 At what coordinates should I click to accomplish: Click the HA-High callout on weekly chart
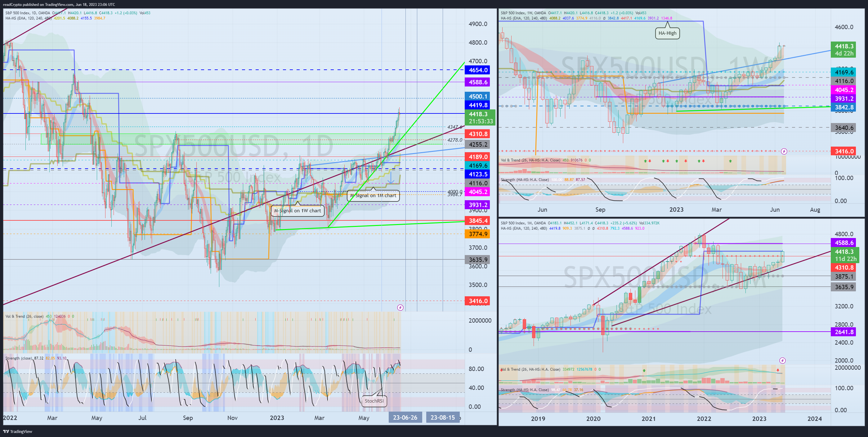(x=667, y=33)
